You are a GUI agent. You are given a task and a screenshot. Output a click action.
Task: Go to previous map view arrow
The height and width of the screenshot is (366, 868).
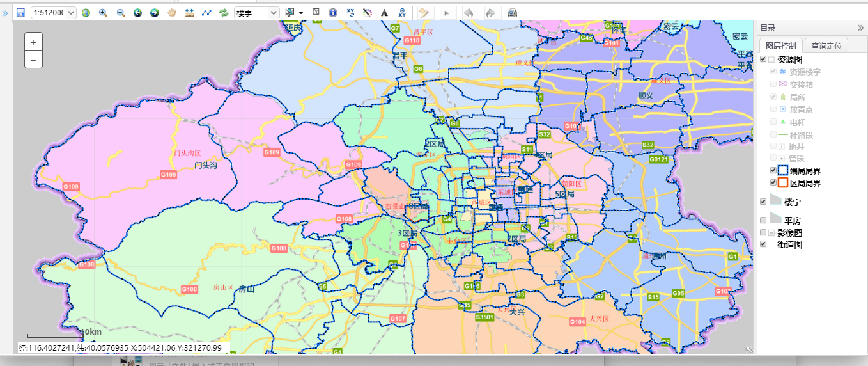(137, 13)
